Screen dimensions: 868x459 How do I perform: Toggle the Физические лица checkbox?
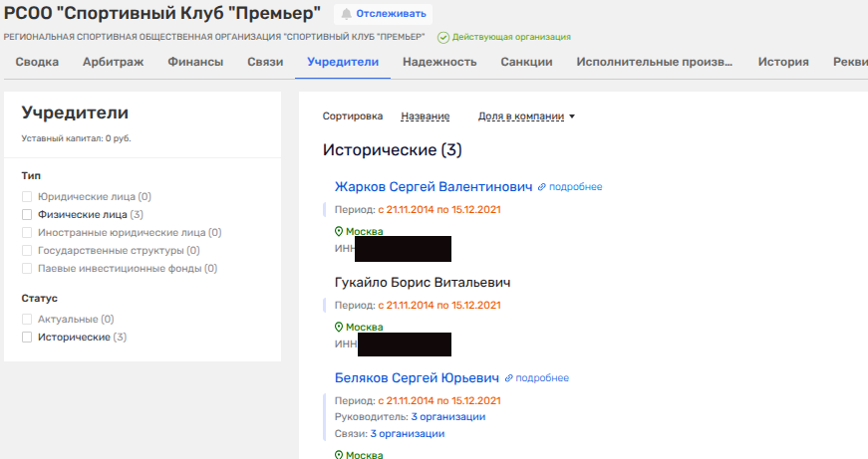[x=28, y=214]
